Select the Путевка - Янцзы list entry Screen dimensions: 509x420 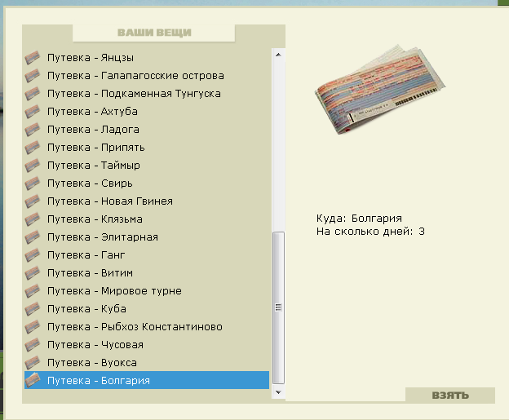(x=147, y=58)
